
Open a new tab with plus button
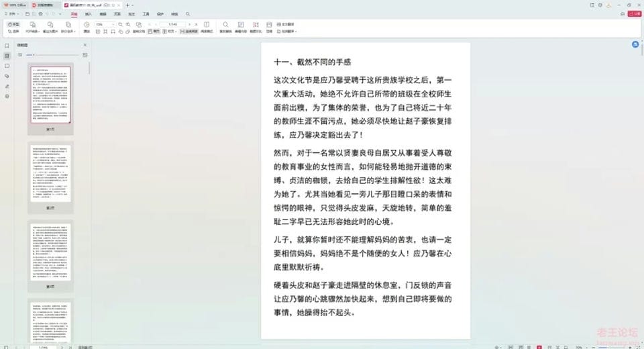pos(127,5)
